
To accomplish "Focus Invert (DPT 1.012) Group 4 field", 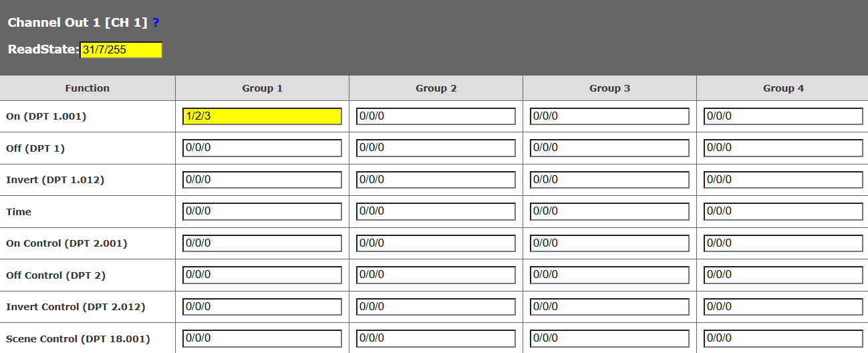I will tap(783, 180).
